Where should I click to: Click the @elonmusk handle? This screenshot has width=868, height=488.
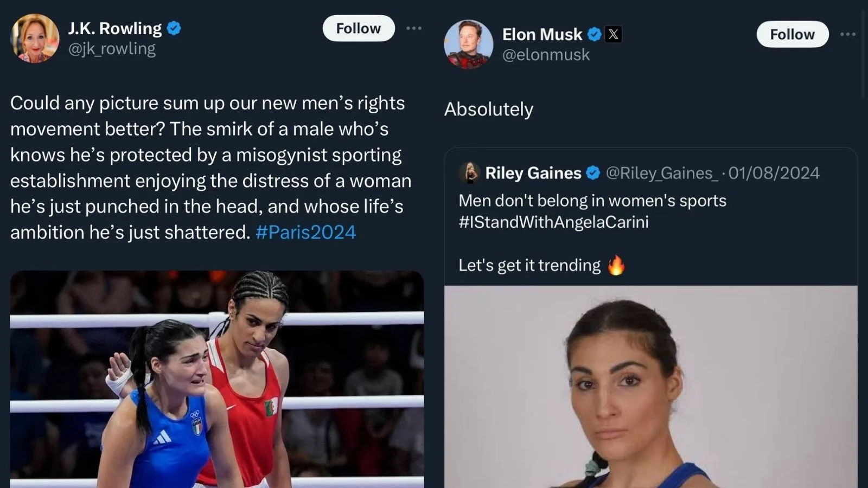(x=546, y=55)
